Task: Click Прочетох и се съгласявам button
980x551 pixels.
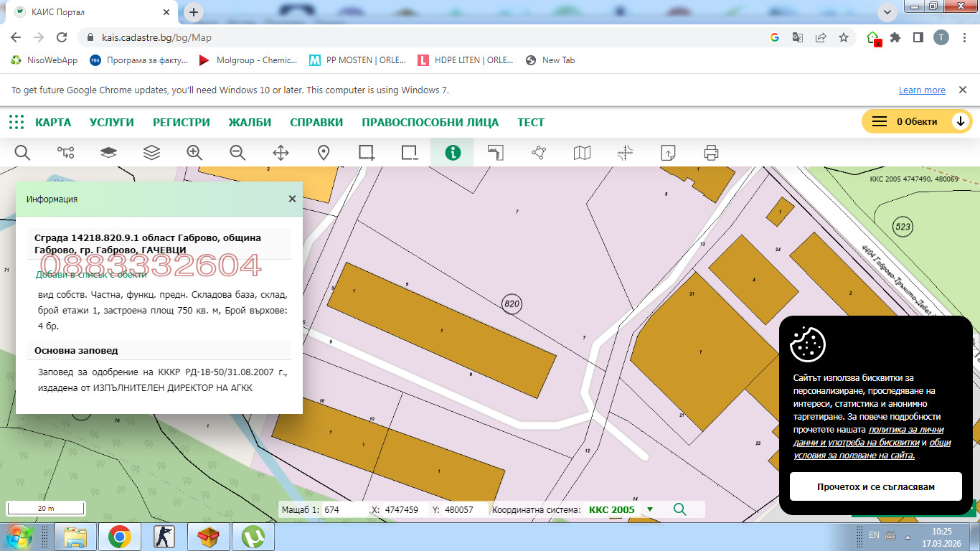Action: tap(875, 486)
